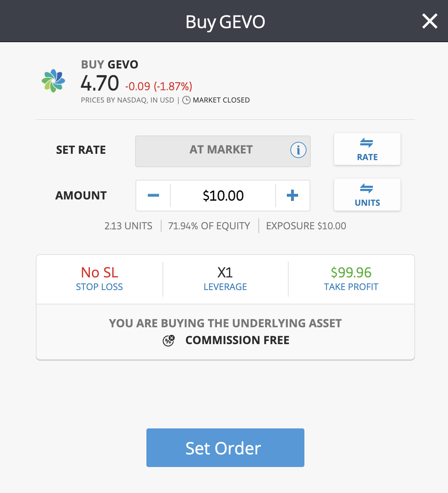Click the Set Order button
Viewport: 448px width, 493px height.
[x=225, y=448]
